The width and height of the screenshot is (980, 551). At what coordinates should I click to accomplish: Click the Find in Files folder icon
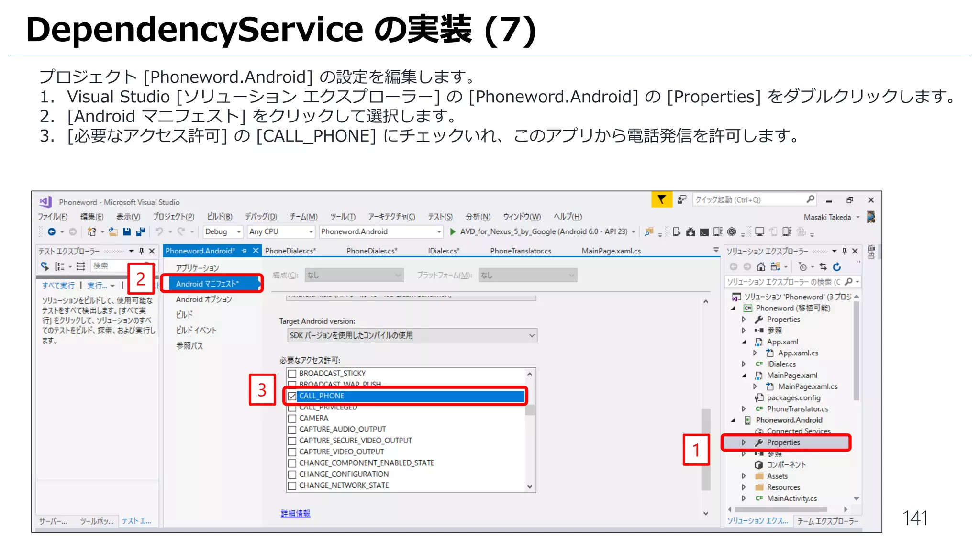click(x=649, y=232)
